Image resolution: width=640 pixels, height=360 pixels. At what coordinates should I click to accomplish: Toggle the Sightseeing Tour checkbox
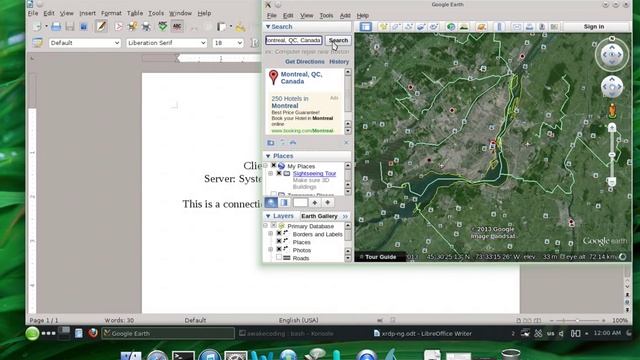[279, 173]
